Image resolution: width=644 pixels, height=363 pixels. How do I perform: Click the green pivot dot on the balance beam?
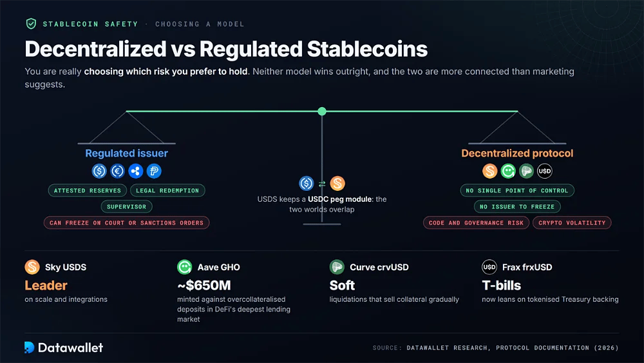point(322,111)
